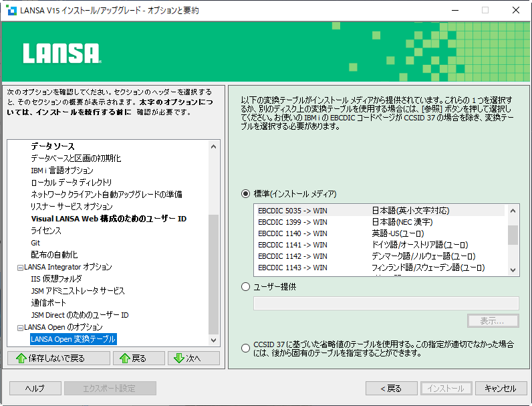Click green down arrow icon on 次へ button
532x406 pixels.
pyautogui.click(x=179, y=358)
